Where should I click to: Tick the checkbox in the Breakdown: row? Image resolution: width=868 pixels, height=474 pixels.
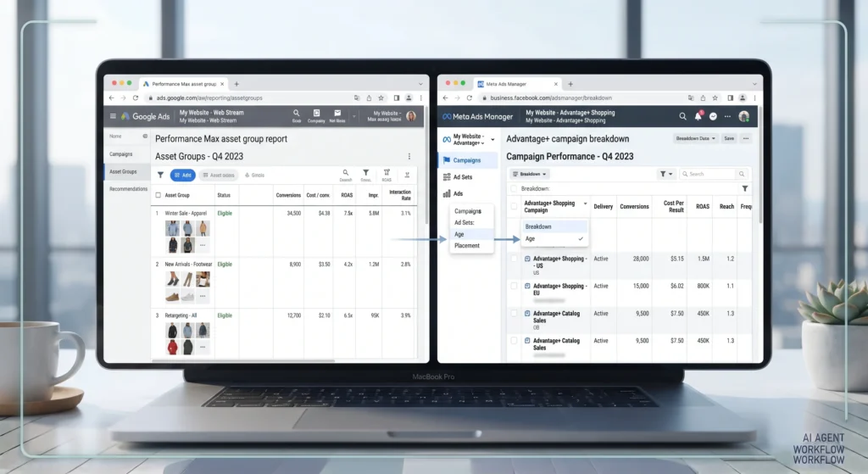pos(514,189)
